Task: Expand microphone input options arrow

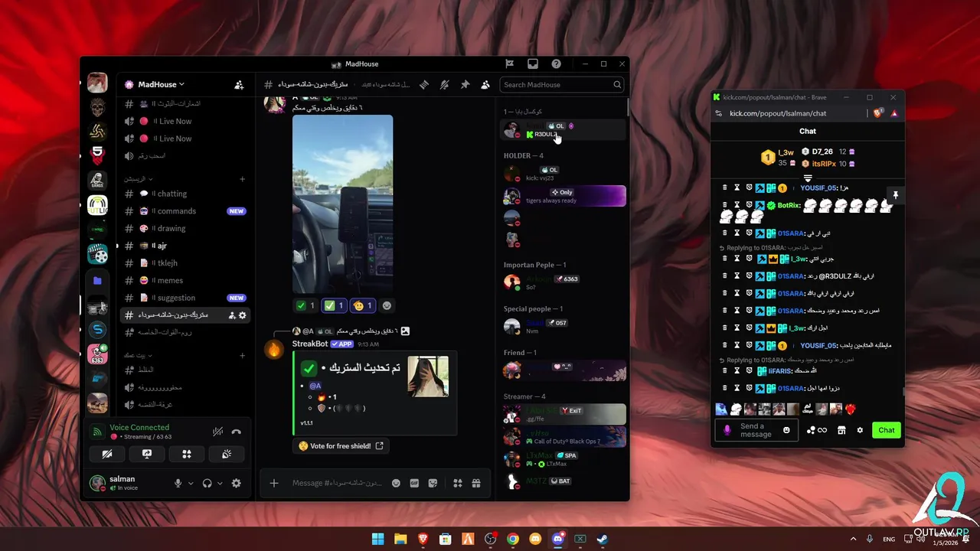Action: pyautogui.click(x=190, y=484)
